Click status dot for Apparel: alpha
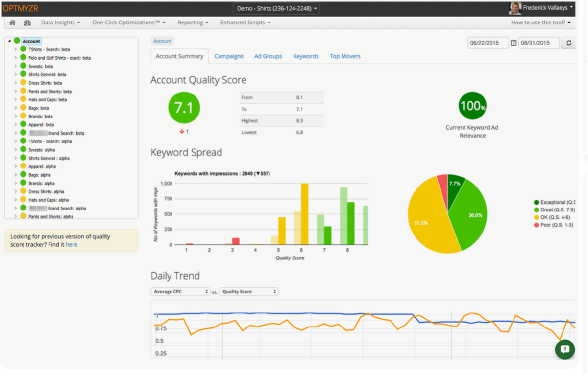The width and height of the screenshot is (588, 374). coord(23,166)
